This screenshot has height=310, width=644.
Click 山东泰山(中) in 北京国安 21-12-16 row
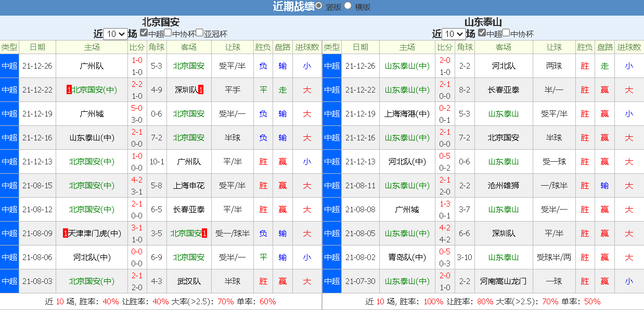click(92, 138)
